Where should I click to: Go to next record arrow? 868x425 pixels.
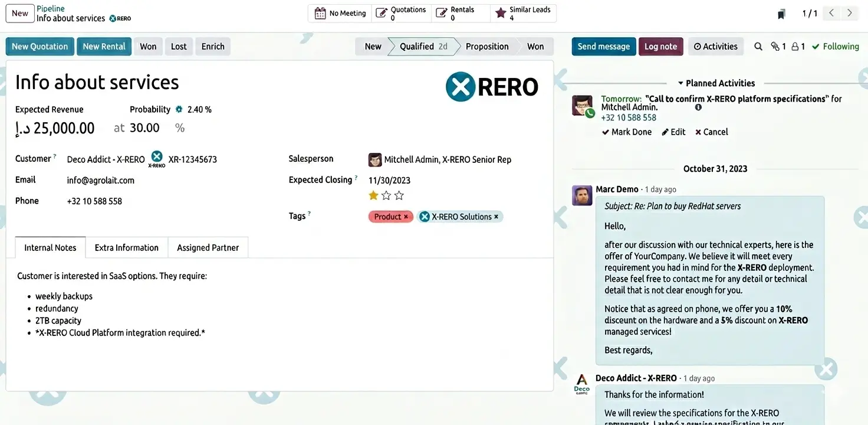tap(850, 13)
